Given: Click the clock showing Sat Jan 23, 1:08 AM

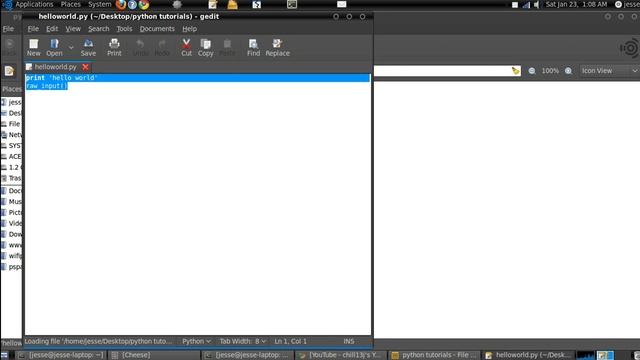Looking at the screenshot, I should 576,4.
